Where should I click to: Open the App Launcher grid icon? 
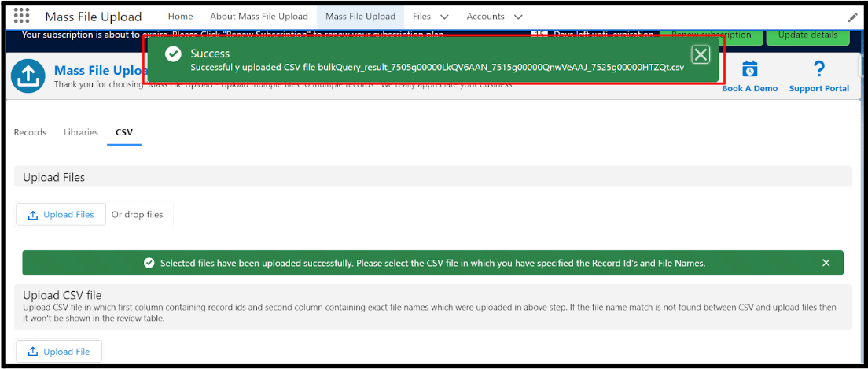pos(21,16)
